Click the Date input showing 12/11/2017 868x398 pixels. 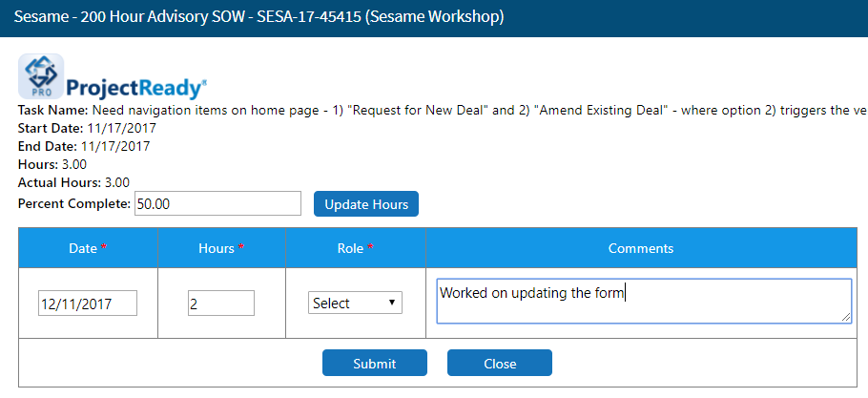(88, 304)
